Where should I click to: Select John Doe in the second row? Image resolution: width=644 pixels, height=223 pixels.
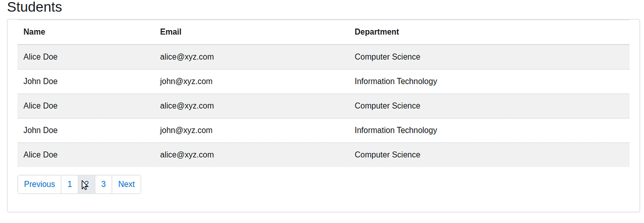coord(40,82)
